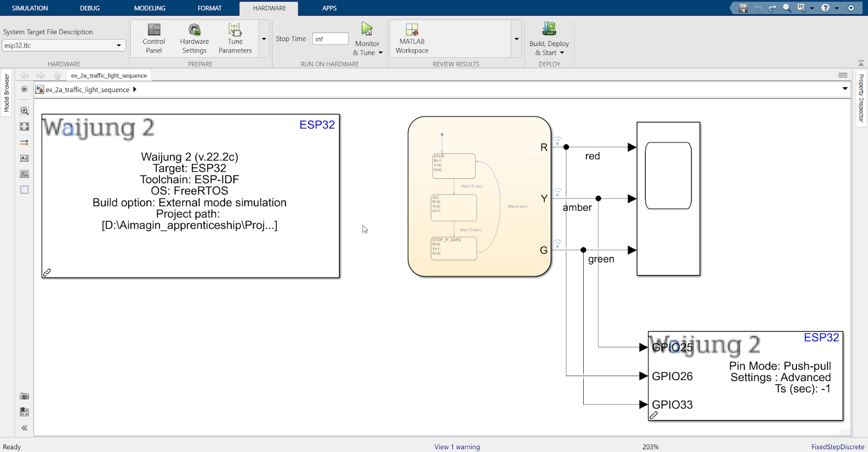Redo the last action

(x=772, y=8)
